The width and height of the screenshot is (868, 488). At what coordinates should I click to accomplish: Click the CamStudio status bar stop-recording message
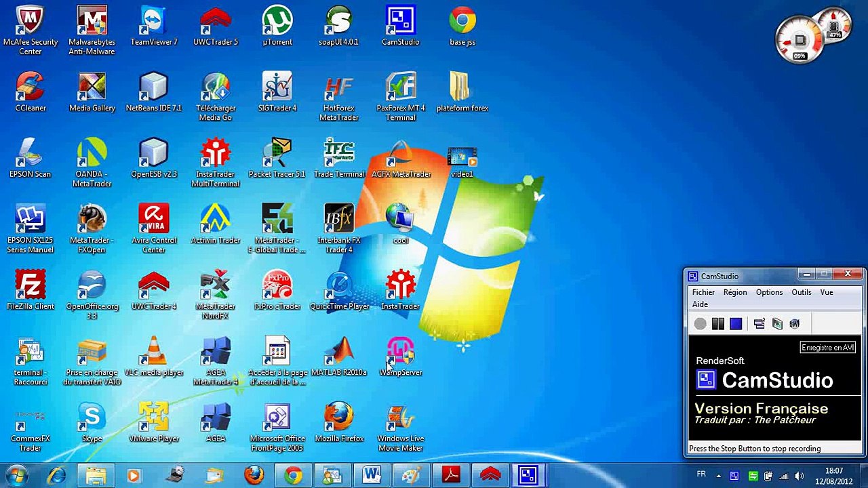pyautogui.click(x=755, y=449)
